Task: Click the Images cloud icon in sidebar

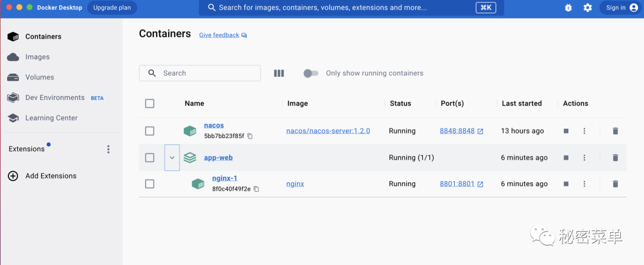Action: pos(13,57)
